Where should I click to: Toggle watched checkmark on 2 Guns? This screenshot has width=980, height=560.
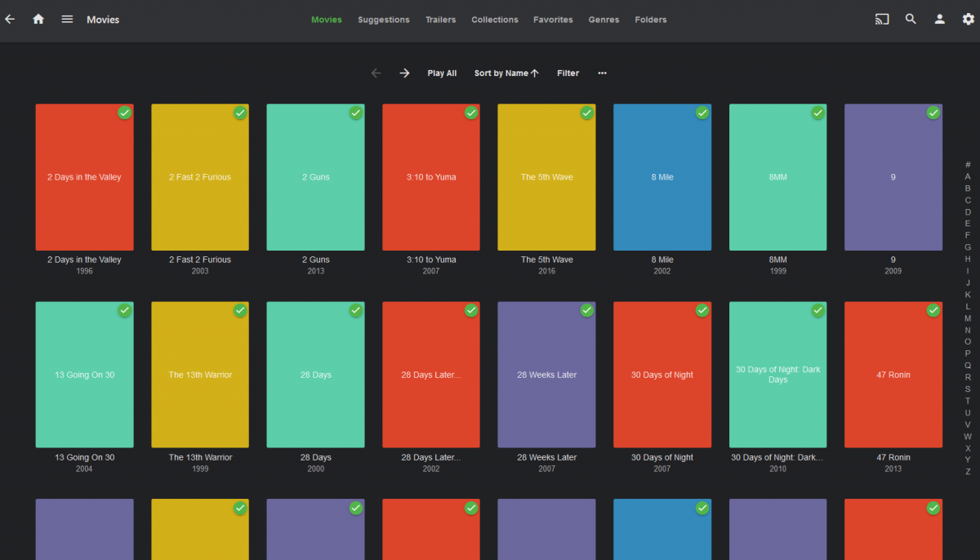pyautogui.click(x=356, y=113)
